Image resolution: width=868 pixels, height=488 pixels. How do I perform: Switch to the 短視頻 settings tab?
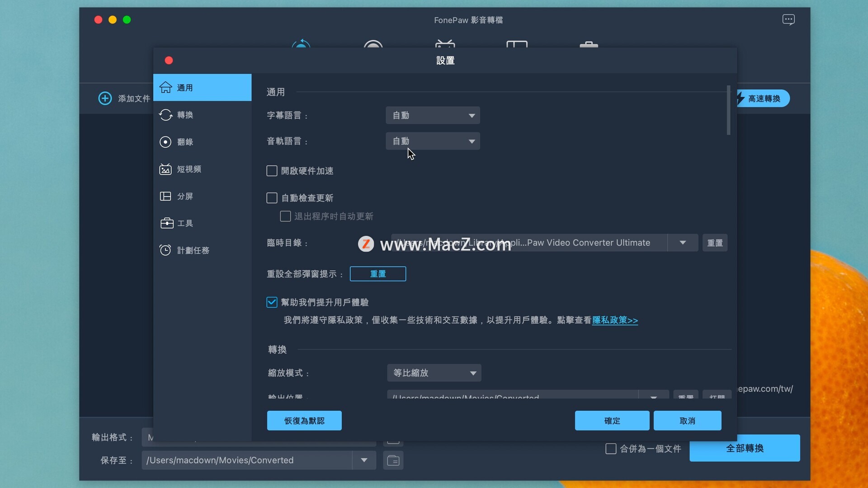[x=202, y=169]
